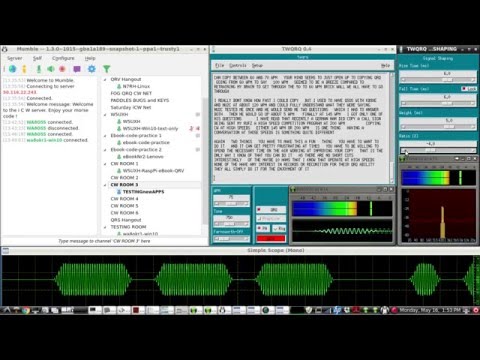Viewport: 480px width, 360px height.
Task: Open the yellow Information icon in Mumble toolbar
Action: click(24, 69)
